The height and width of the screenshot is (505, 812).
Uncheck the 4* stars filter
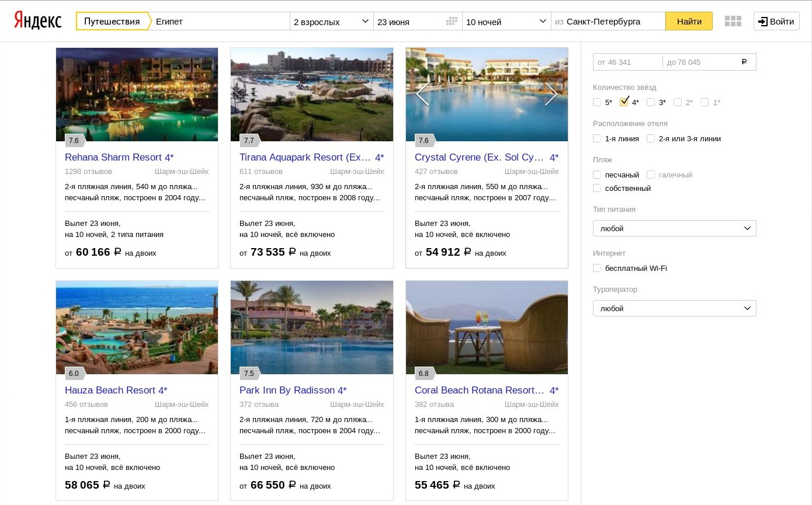[624, 102]
